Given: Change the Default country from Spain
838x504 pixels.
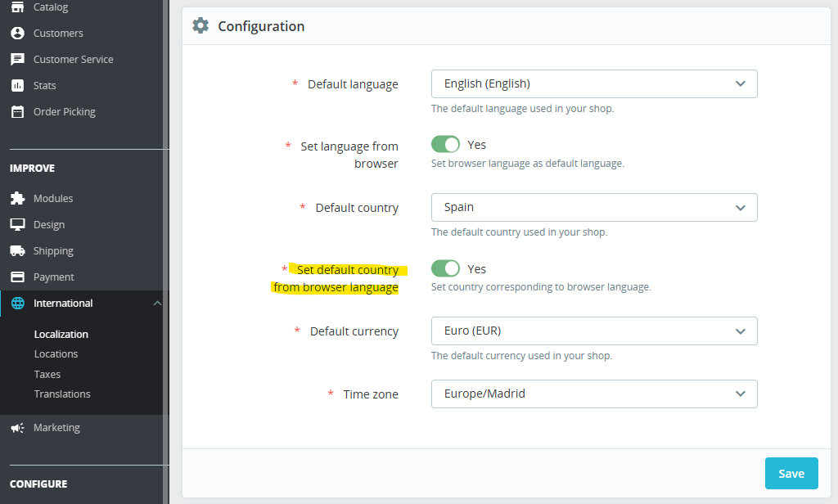Looking at the screenshot, I should pyautogui.click(x=594, y=207).
